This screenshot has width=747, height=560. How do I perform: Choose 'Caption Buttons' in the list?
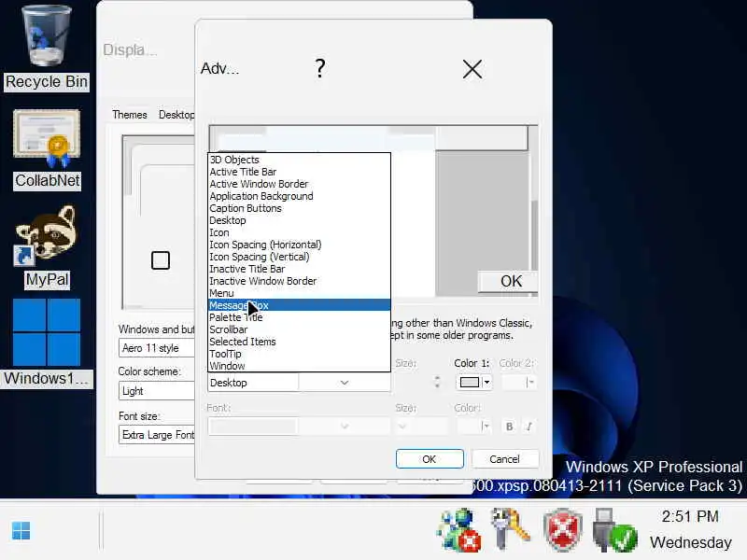pyautogui.click(x=299, y=208)
